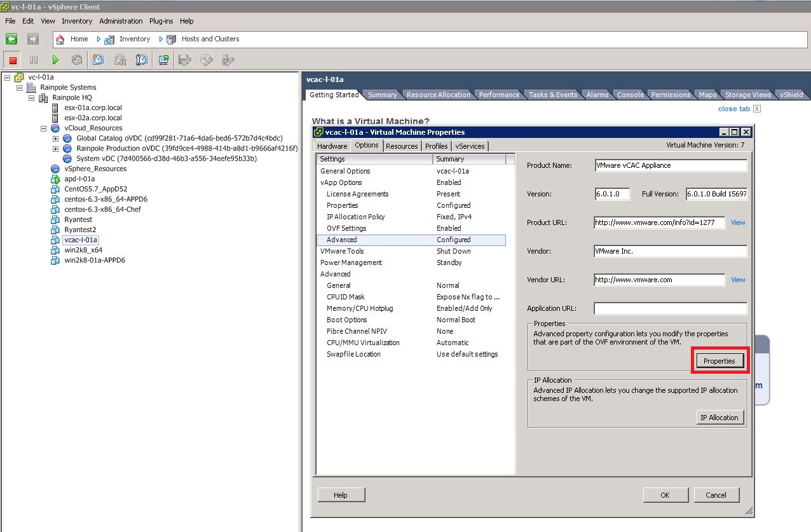
Task: Select Boot Options setting row
Action: [411, 320]
